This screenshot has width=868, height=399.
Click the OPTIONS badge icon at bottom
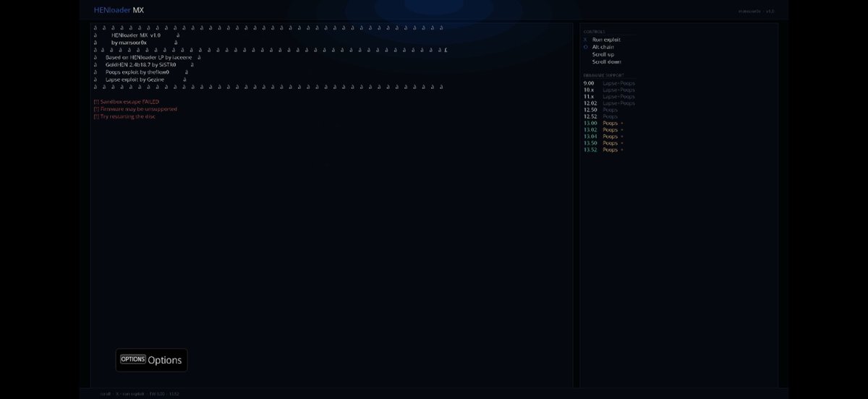pyautogui.click(x=133, y=359)
